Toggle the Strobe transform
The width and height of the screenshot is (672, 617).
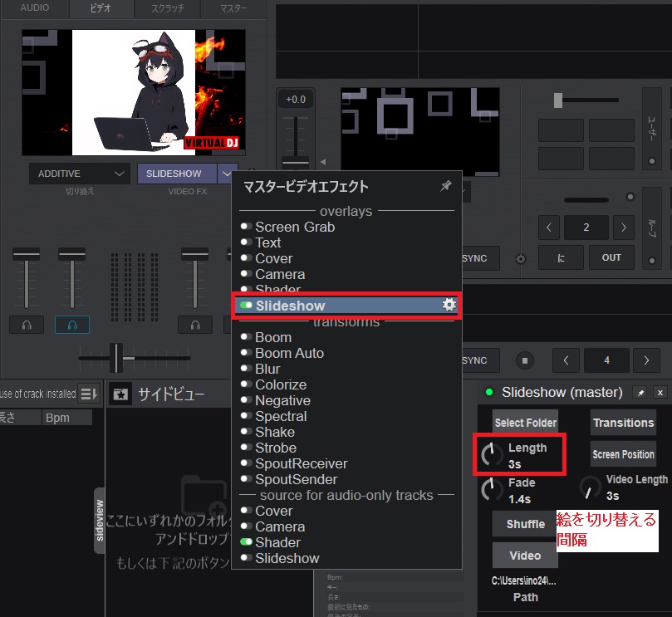coord(246,448)
